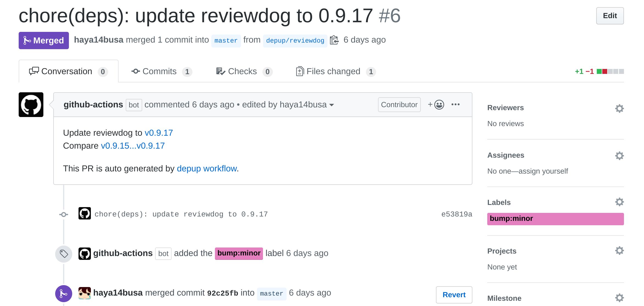Open the Projects settings gear

click(620, 250)
